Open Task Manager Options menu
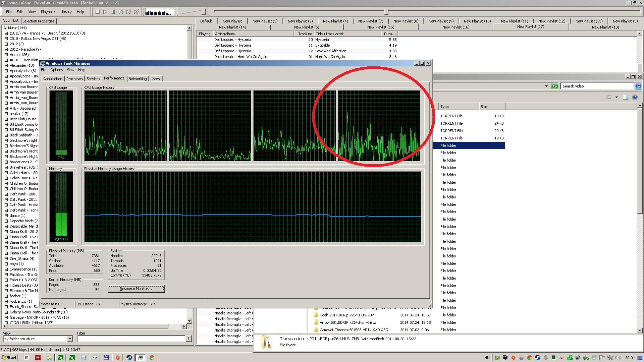644x362 pixels. click(57, 70)
